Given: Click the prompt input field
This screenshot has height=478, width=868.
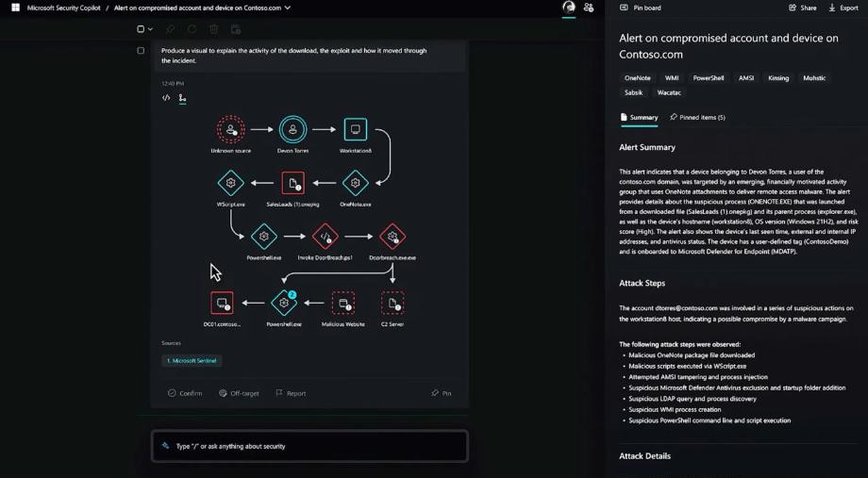Looking at the screenshot, I should [x=310, y=446].
